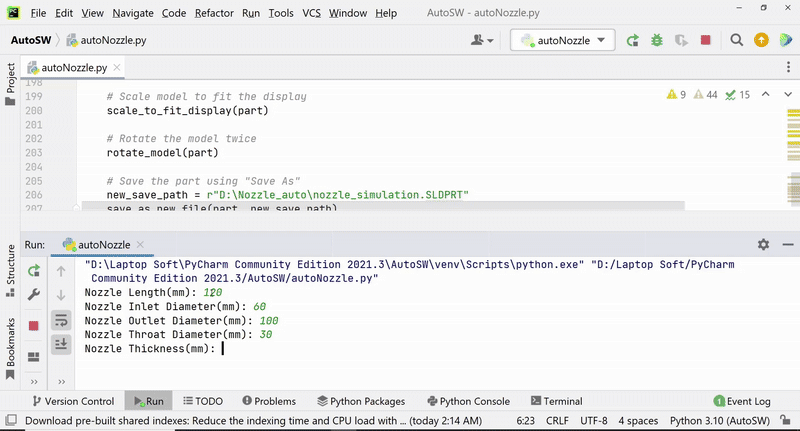The width and height of the screenshot is (800, 431).
Task: Click the AutoSW breadcrumb
Action: 31,40
